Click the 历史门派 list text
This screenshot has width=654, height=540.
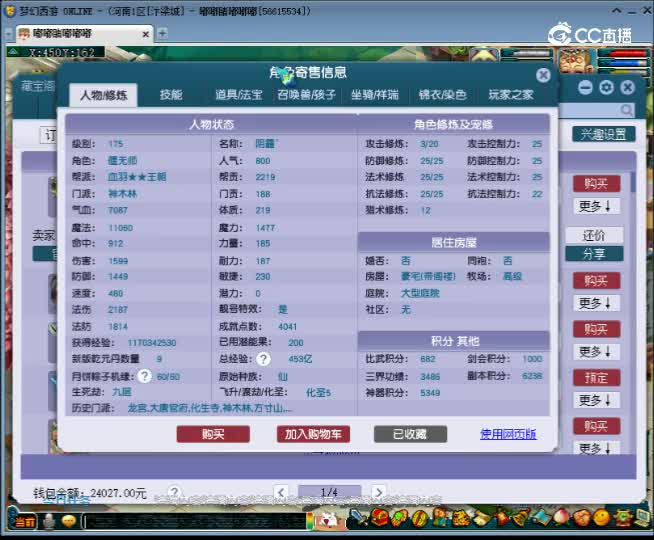click(209, 408)
